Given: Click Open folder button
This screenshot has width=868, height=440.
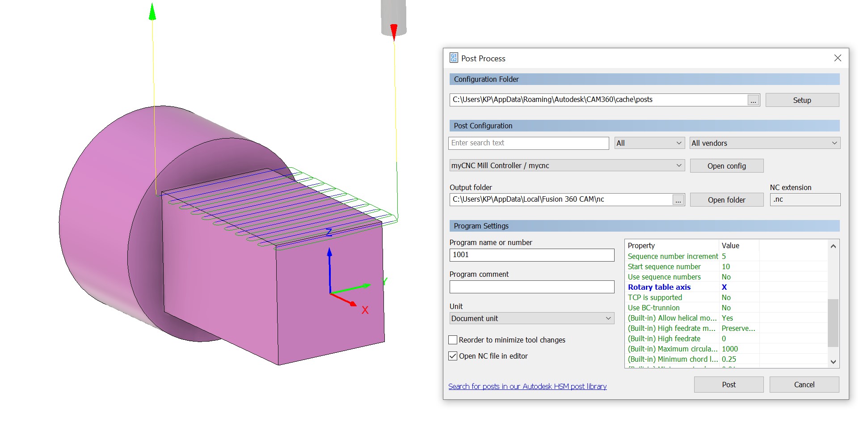Looking at the screenshot, I should (x=726, y=200).
